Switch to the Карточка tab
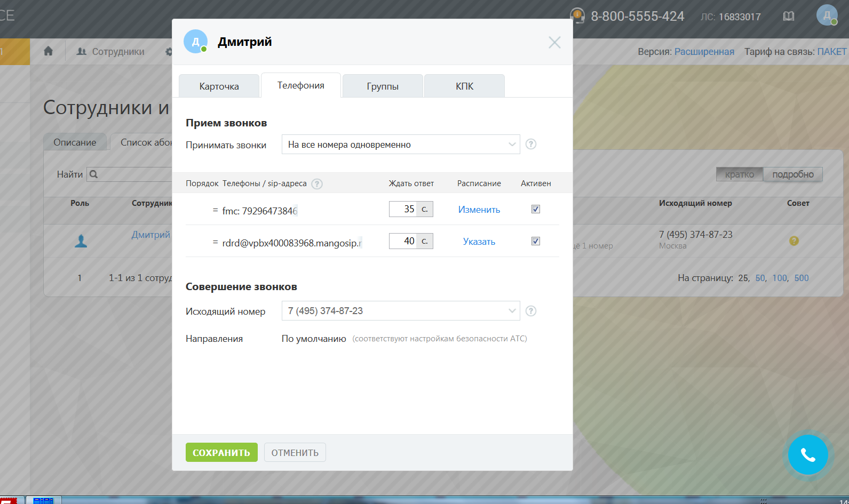 [219, 86]
